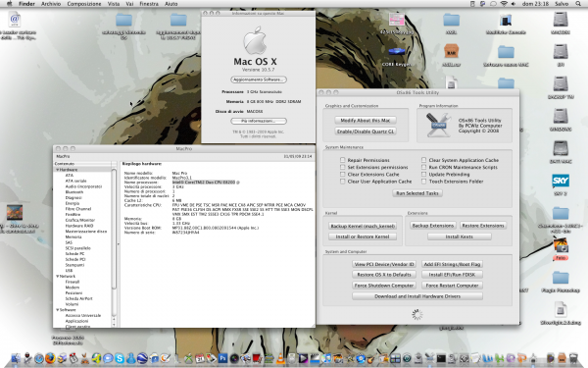The height and width of the screenshot is (368, 588).
Task: Open GarageBand guitar icon in Dock
Action: 370,358
